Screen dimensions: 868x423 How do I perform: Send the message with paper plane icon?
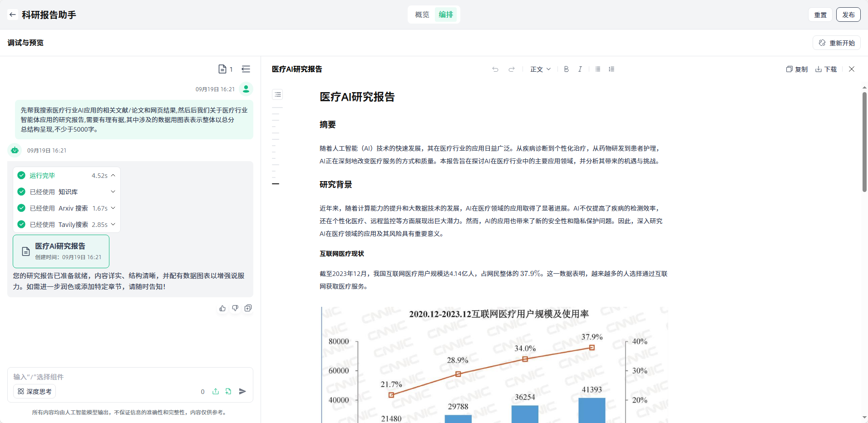pos(242,391)
